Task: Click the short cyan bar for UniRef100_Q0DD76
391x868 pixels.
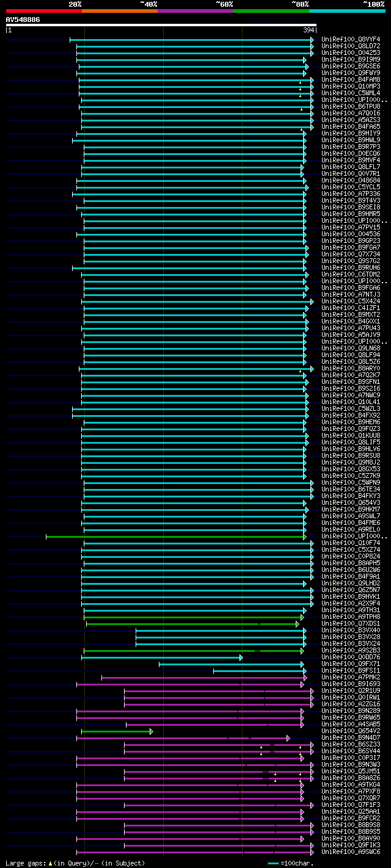Action: pos(162,657)
